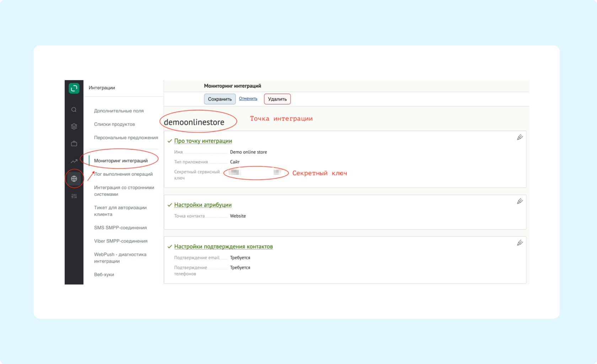
Task: Edit 'Настройки подтверждения контактов' pencil icon
Action: click(520, 243)
